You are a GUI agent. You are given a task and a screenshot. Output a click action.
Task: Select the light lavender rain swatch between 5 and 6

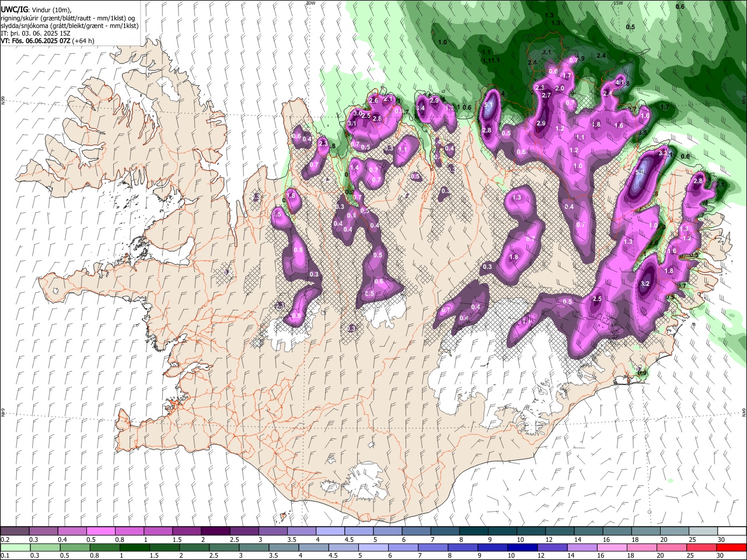tap(373, 547)
